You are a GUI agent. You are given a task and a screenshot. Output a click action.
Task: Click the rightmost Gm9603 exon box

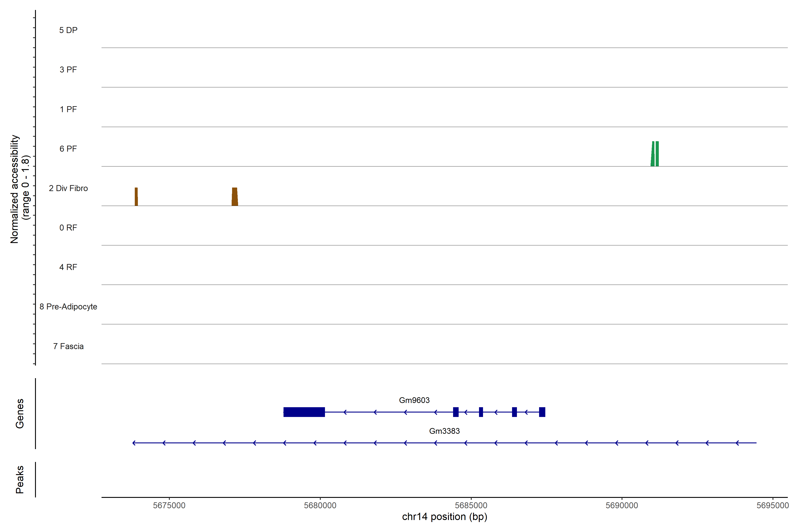[542, 412]
